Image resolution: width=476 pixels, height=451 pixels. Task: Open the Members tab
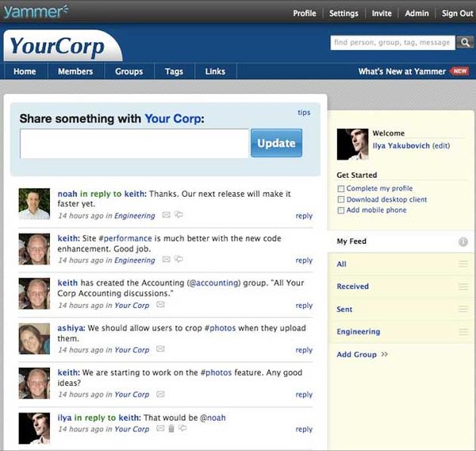click(75, 71)
